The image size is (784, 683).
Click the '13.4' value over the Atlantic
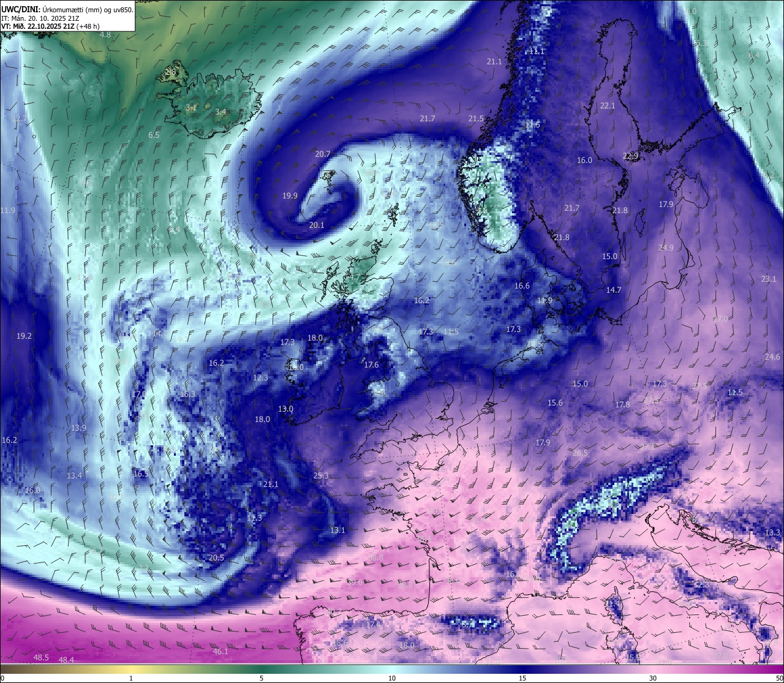click(74, 476)
